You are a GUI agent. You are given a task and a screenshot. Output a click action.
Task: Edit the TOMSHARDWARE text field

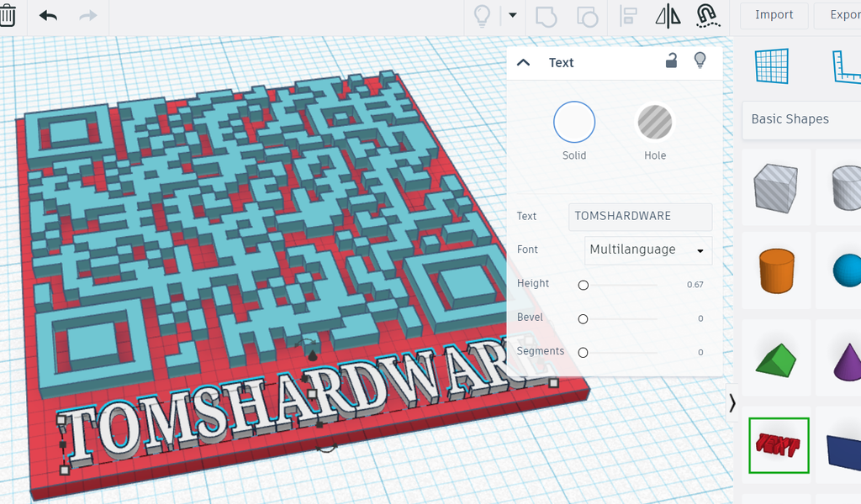[640, 216]
